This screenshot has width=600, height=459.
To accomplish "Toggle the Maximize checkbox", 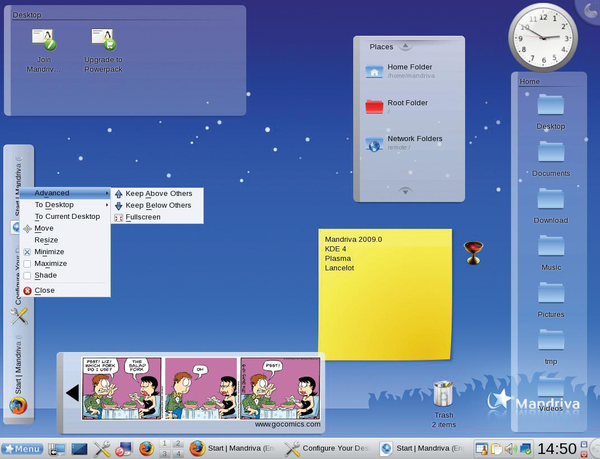I will (27, 264).
